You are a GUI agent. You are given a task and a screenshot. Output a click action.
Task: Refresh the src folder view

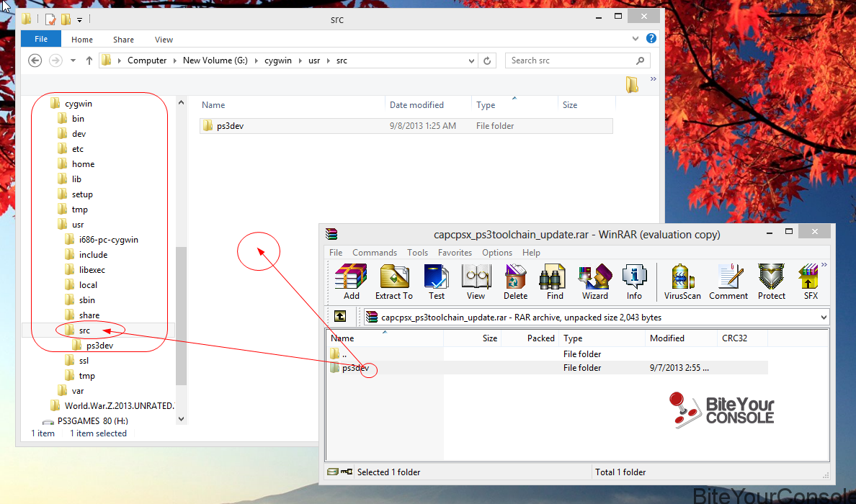pyautogui.click(x=487, y=60)
